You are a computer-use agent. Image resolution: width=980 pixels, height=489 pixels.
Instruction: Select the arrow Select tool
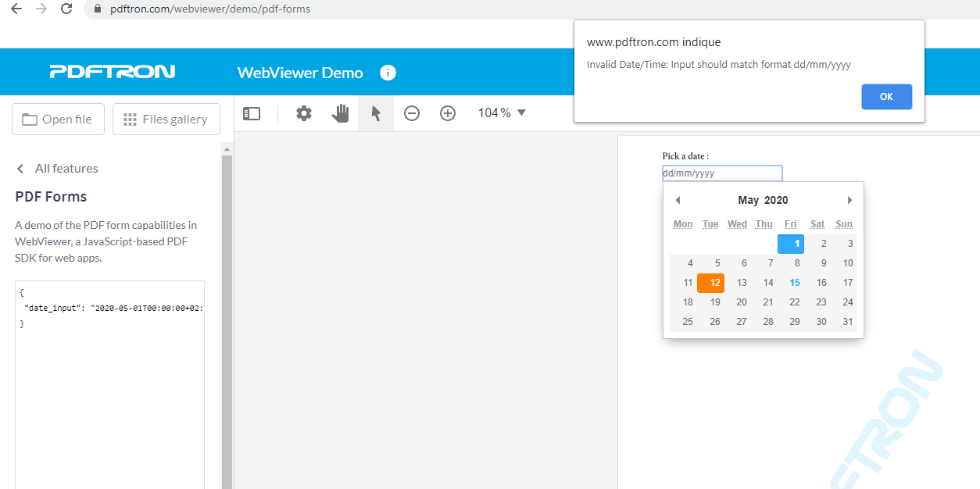(376, 113)
